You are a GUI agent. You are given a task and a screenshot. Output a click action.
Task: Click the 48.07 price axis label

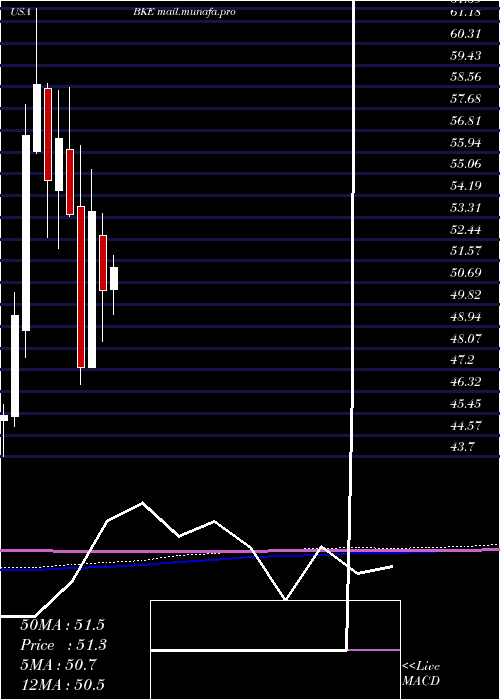466,338
